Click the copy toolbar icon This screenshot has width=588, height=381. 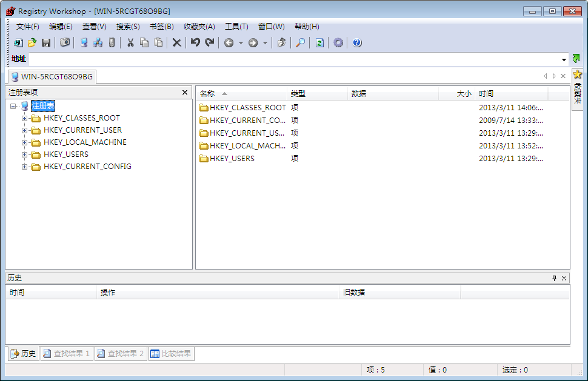tap(144, 43)
